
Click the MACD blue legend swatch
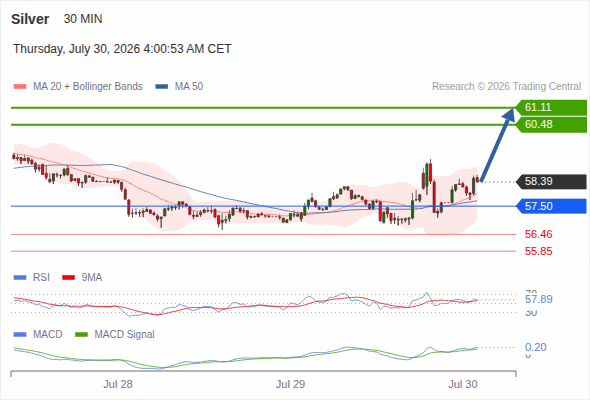pos(20,335)
